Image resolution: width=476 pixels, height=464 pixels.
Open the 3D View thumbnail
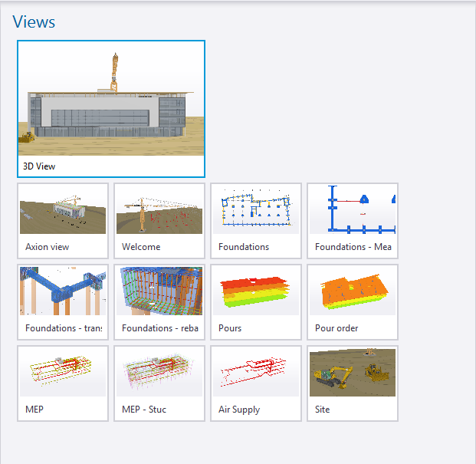[x=111, y=109]
